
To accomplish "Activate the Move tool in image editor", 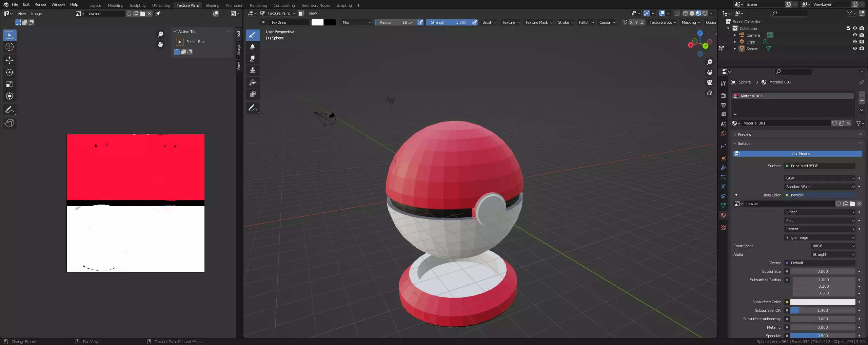I will pyautogui.click(x=9, y=60).
